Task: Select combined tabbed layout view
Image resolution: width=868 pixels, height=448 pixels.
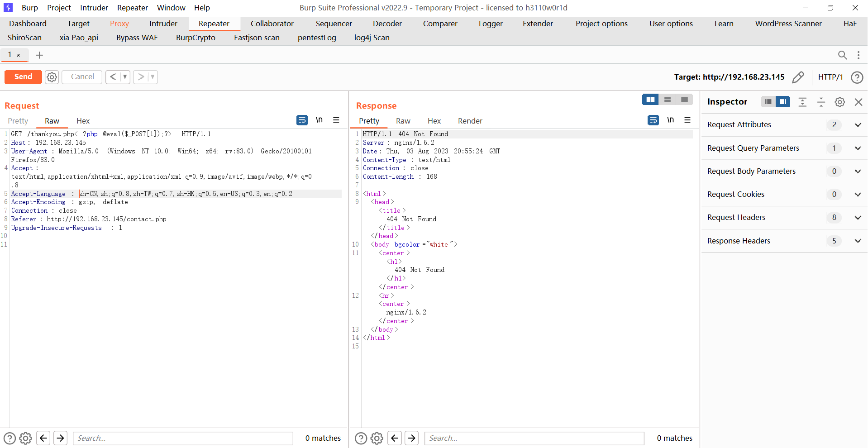Action: [x=684, y=100]
